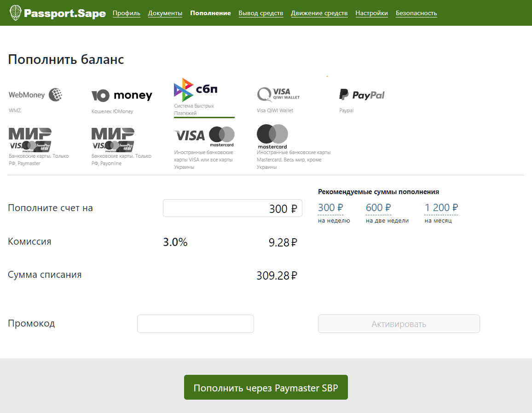This screenshot has width=532, height=413.
Task: Click Рекомендуемые суммы пополнения label
Action: [378, 192]
